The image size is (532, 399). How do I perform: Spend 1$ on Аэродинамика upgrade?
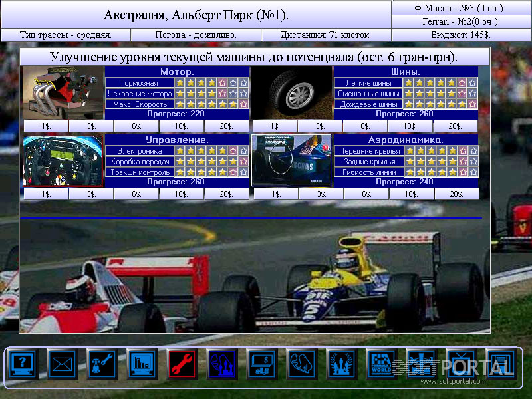276,194
